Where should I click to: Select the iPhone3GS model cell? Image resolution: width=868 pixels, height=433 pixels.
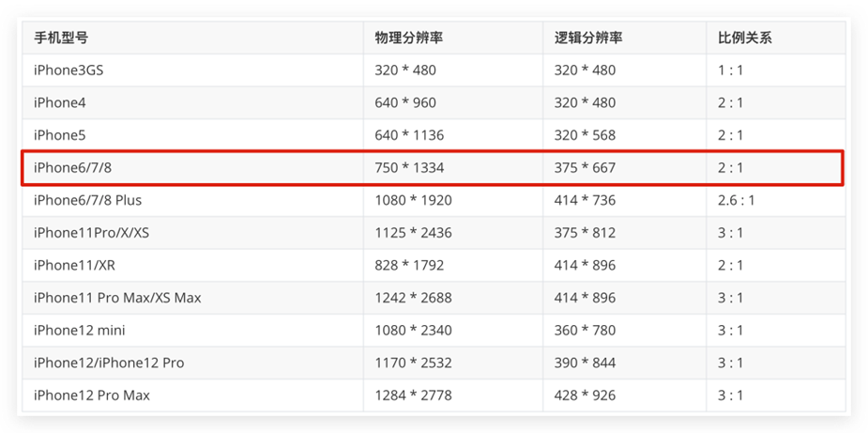click(x=70, y=70)
